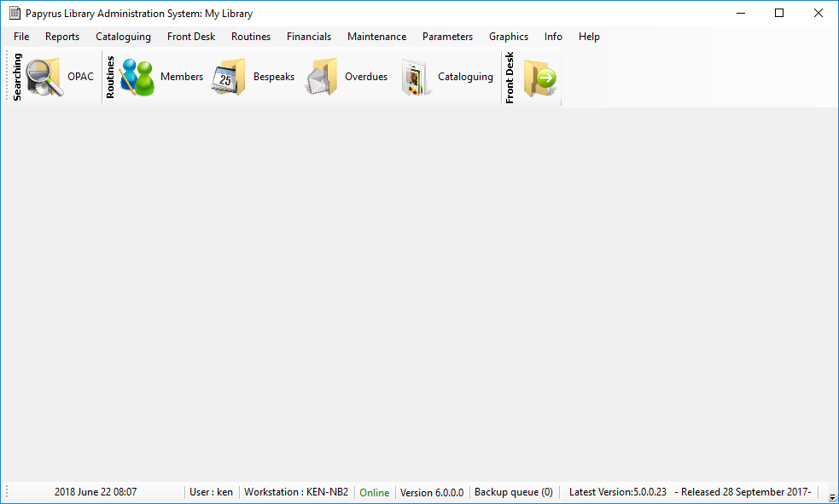
Task: Open the Info menu
Action: coord(553,37)
